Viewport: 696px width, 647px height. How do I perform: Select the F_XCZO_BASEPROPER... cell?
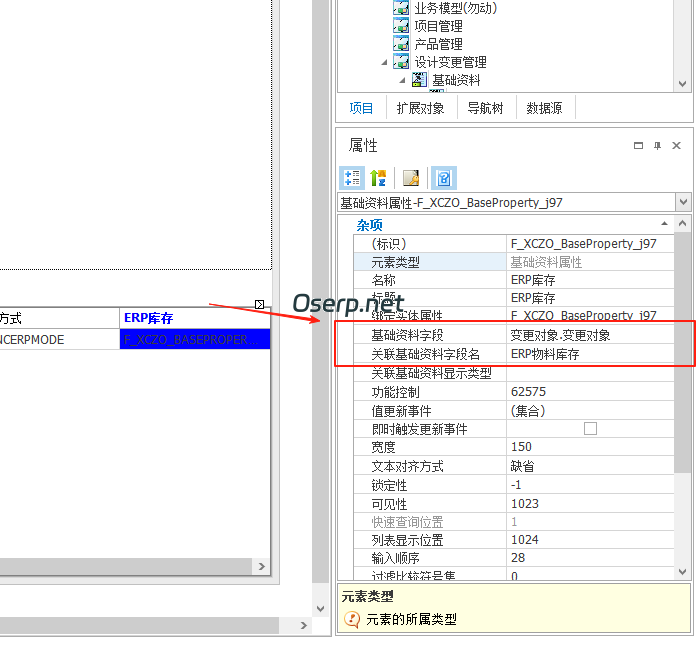pyautogui.click(x=195, y=339)
